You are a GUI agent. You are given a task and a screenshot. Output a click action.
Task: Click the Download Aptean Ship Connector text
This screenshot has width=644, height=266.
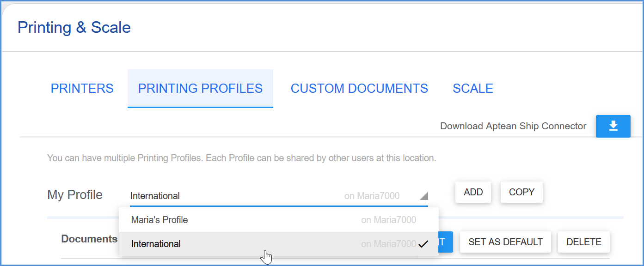(513, 126)
